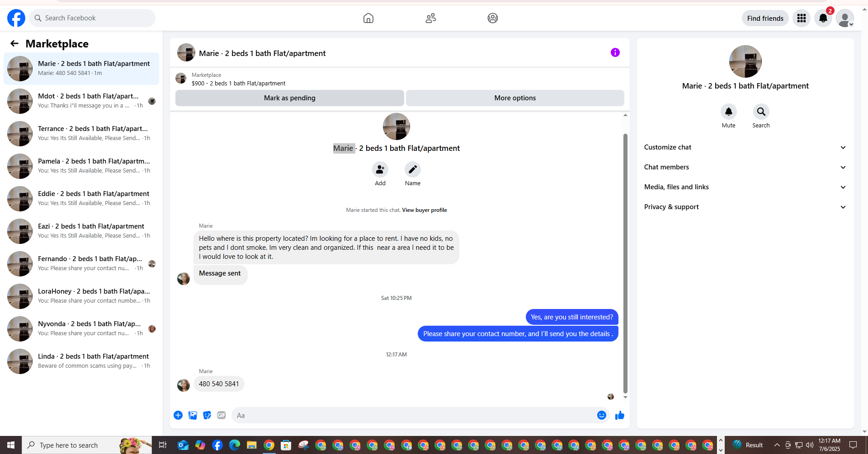The image size is (868, 454).
Task: Click the Name pencil icon
Action: tap(413, 169)
